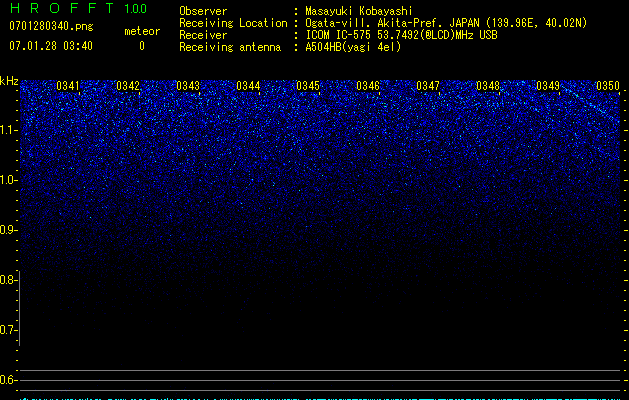Click the 0348 time marker

click(x=488, y=86)
